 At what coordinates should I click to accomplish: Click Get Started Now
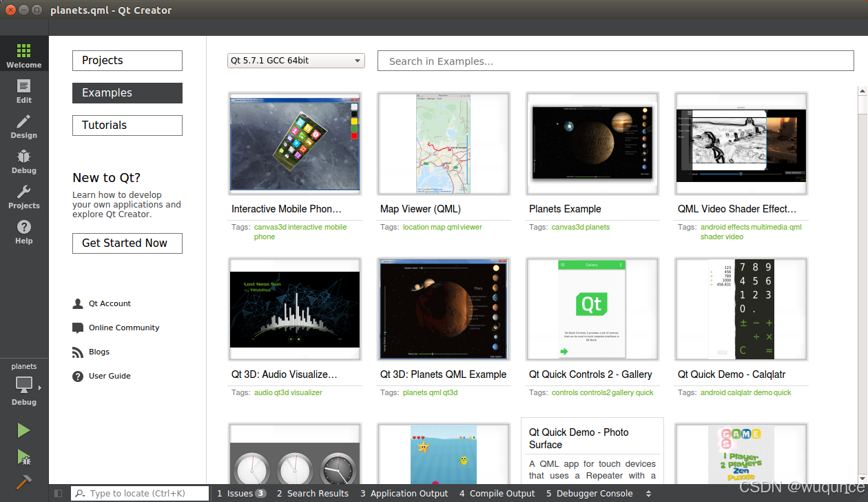(x=127, y=243)
